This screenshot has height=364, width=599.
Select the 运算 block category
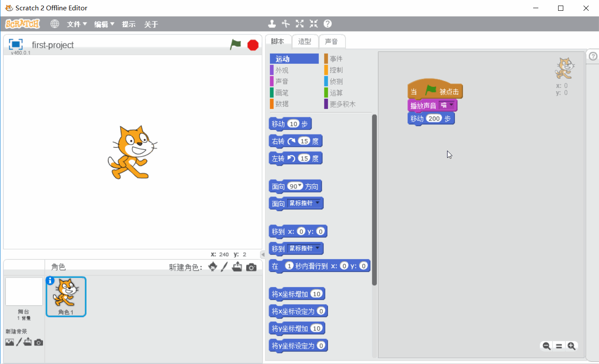[336, 93]
